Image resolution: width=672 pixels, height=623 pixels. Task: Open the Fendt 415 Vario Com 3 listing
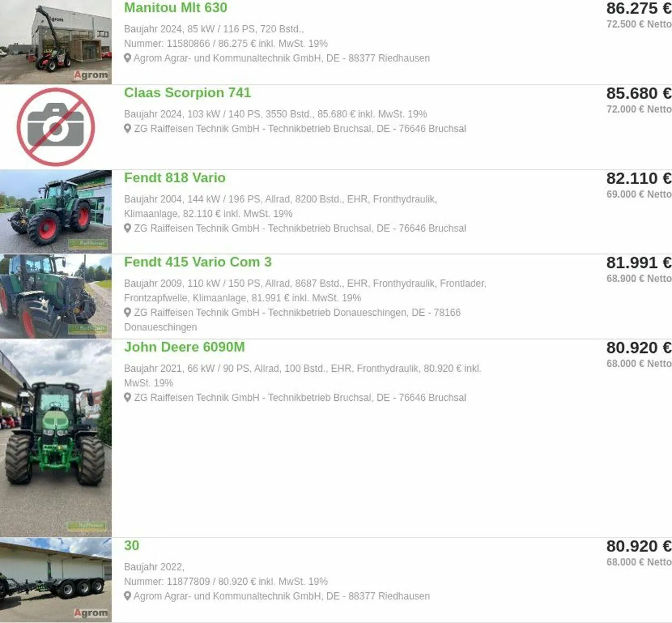click(197, 262)
